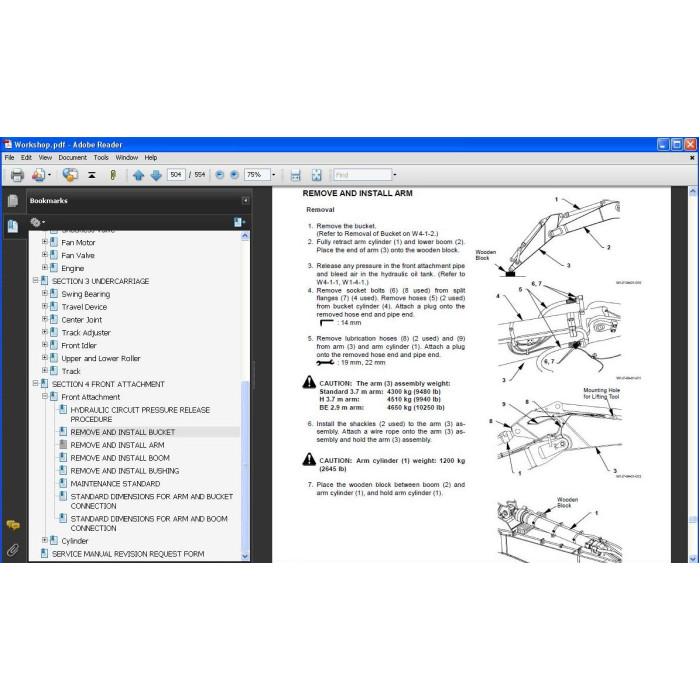This screenshot has height=700, width=700.
Task: Open the File menu
Action: click(9, 158)
